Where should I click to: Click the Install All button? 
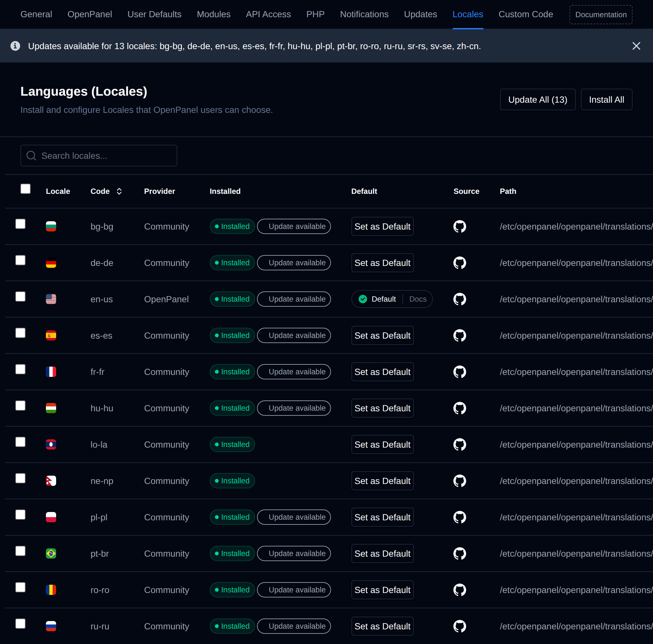click(x=606, y=100)
